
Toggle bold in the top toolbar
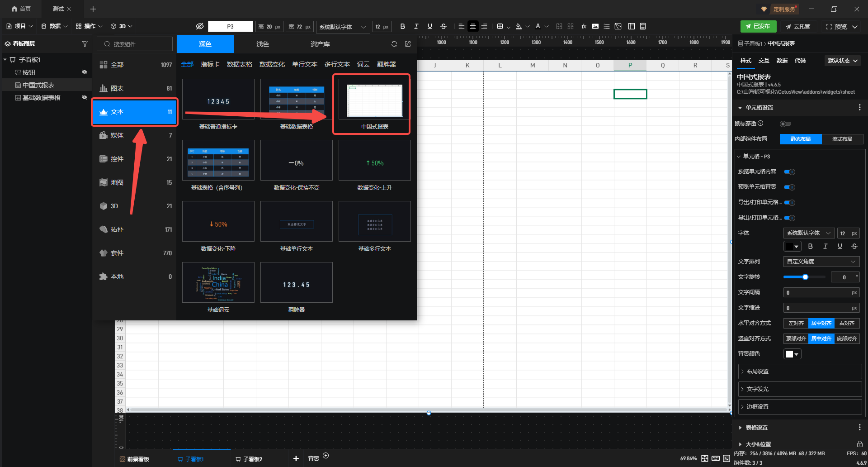click(402, 26)
